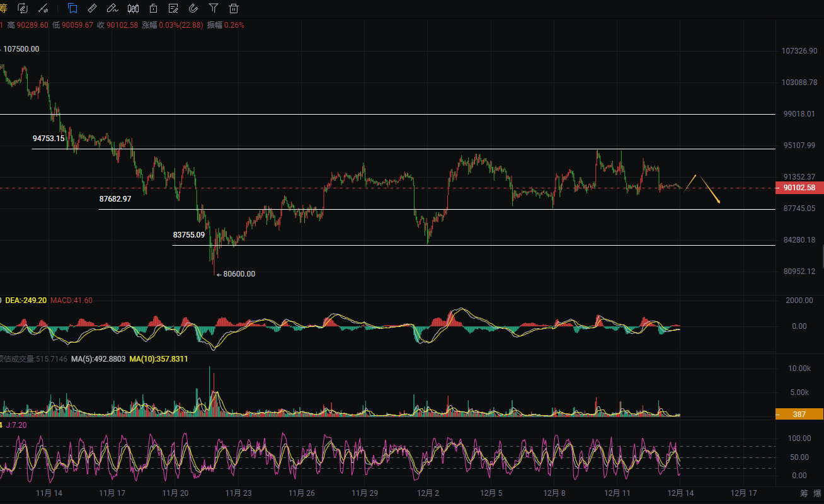Click the refresh-edit icon in toolbar

click(x=23, y=8)
